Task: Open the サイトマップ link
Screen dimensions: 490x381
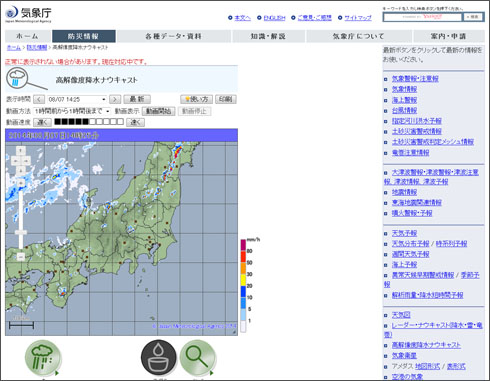Action: click(358, 18)
